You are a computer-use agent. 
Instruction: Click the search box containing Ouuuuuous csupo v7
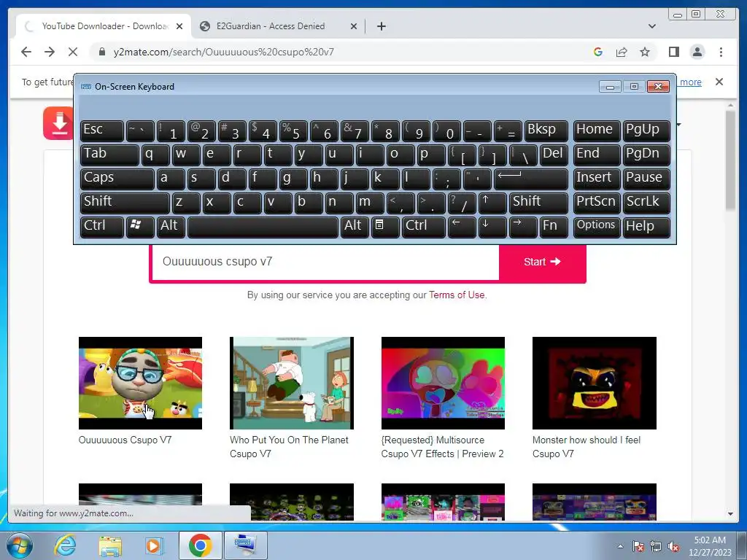click(325, 262)
